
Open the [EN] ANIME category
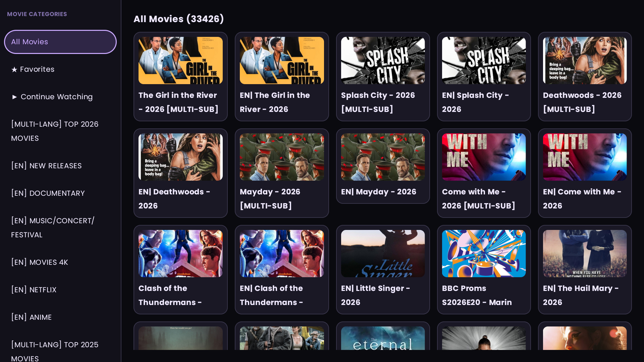(x=60, y=317)
